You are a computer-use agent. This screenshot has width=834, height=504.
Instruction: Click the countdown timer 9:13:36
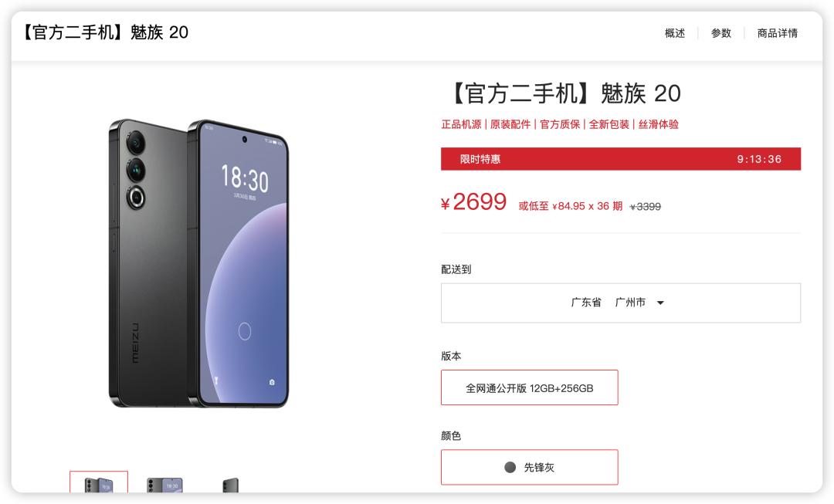pyautogui.click(x=759, y=159)
